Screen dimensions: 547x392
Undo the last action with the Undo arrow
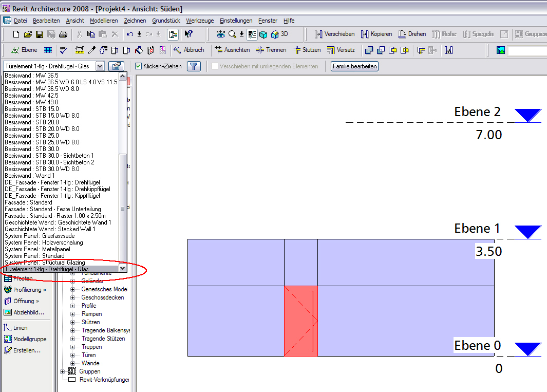[x=130, y=34]
